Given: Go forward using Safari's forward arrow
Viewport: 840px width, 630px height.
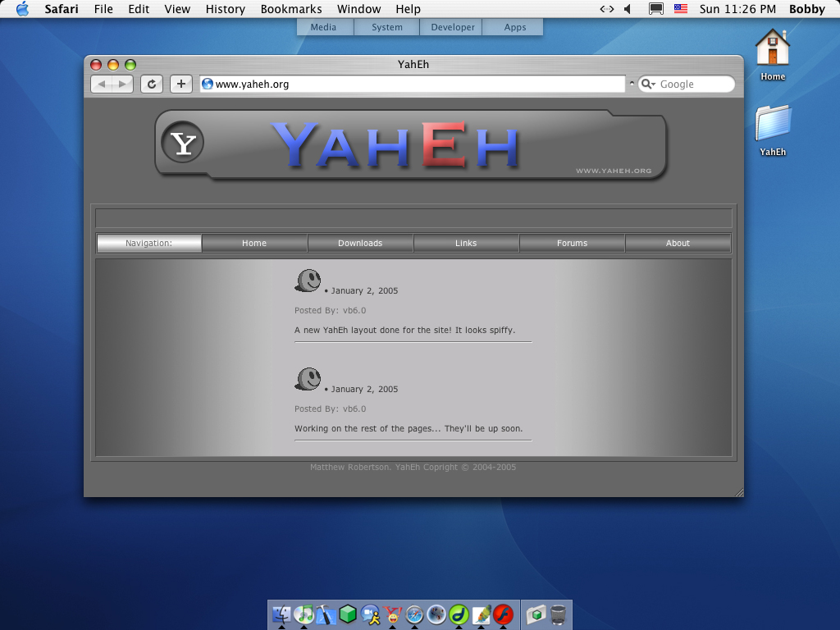Looking at the screenshot, I should tap(123, 84).
